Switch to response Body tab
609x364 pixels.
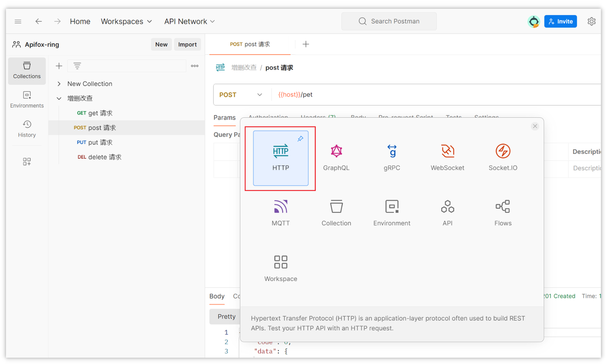pos(217,296)
